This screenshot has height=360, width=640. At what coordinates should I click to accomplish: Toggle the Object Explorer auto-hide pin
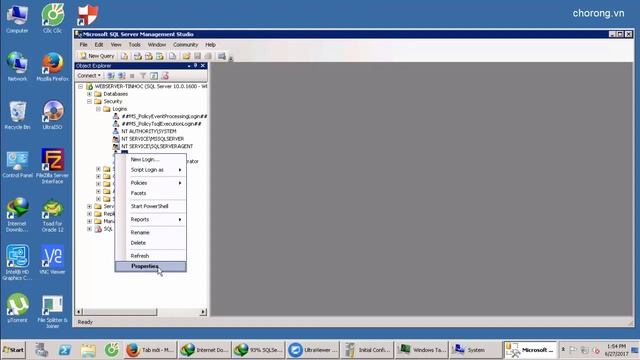196,65
